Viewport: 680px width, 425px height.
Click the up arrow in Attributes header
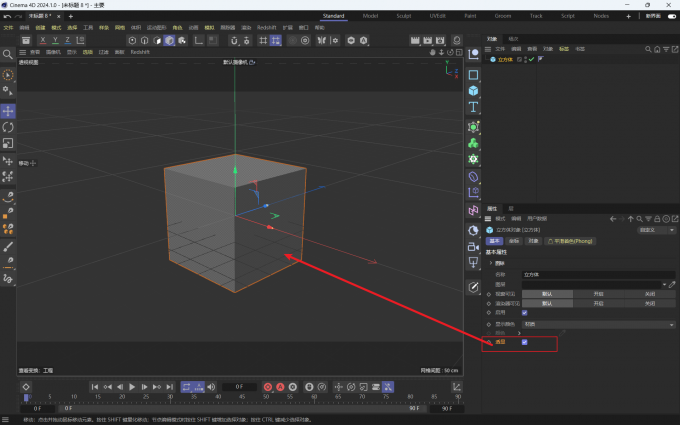click(x=631, y=219)
